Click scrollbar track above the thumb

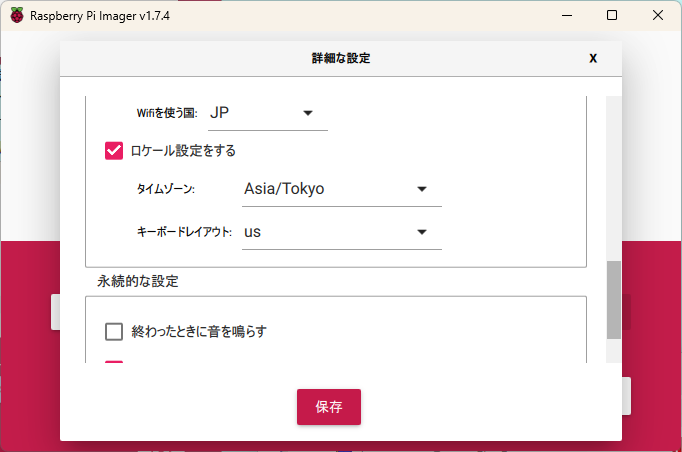click(613, 180)
